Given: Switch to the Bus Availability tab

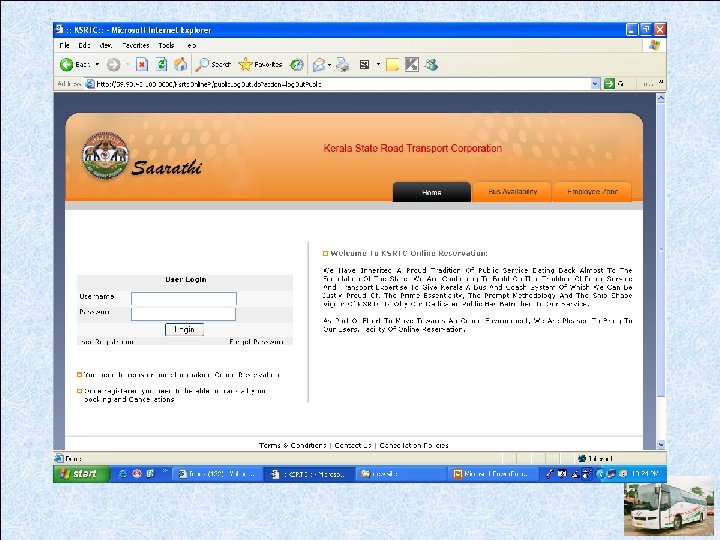Looking at the screenshot, I should 512,192.
